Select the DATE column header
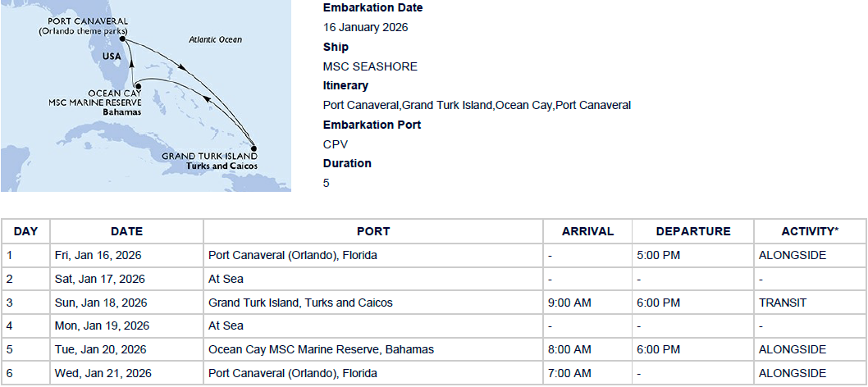The image size is (868, 387). pyautogui.click(x=127, y=231)
